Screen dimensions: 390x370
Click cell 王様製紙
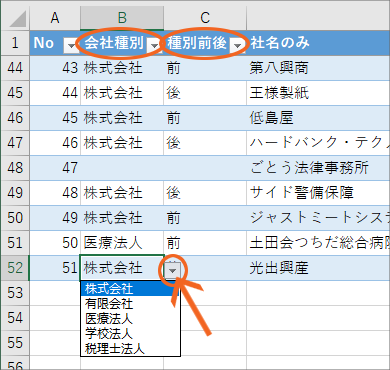click(318, 93)
